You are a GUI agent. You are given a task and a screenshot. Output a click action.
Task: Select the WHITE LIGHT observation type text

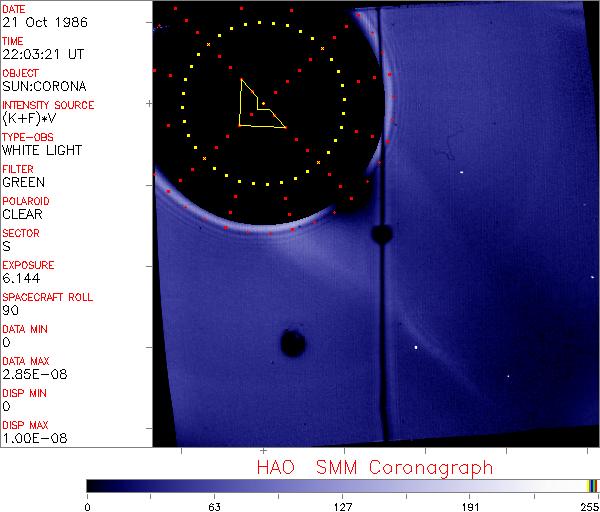[x=41, y=151]
